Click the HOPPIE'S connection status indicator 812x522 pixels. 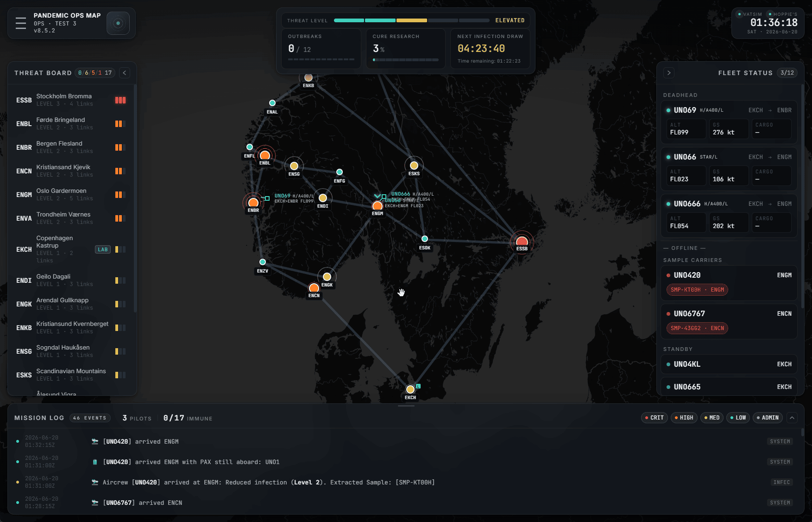pos(783,14)
